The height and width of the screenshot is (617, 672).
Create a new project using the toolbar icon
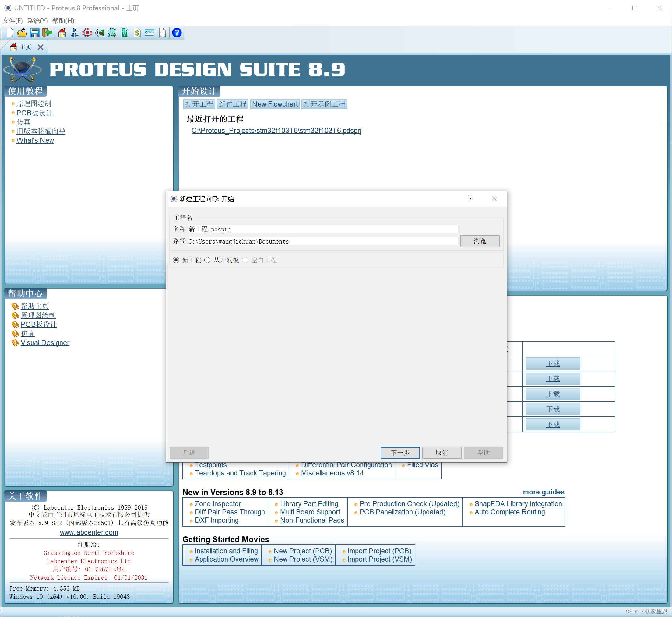point(10,32)
